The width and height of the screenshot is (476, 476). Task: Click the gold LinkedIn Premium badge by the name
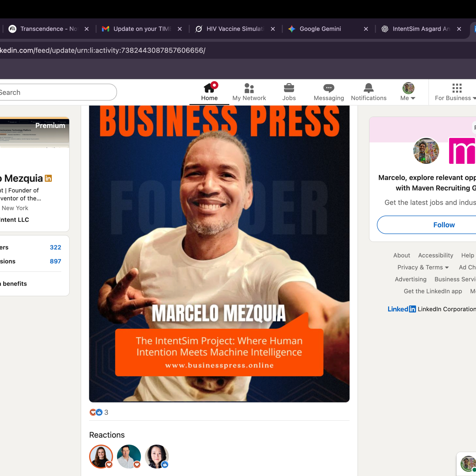48,178
